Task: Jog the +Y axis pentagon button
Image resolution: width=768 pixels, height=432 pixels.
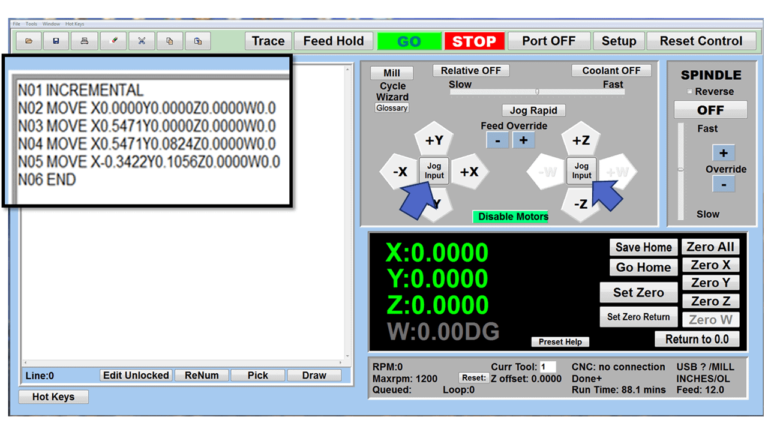Action: point(434,140)
